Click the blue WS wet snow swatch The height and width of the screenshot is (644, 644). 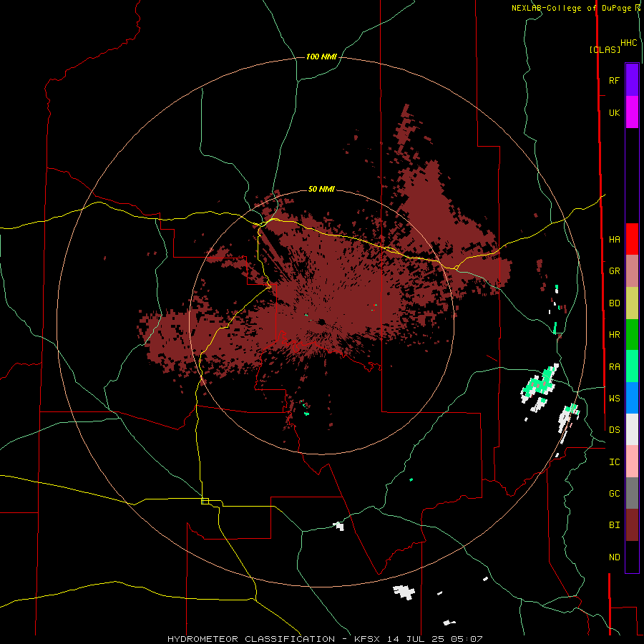tap(632, 398)
